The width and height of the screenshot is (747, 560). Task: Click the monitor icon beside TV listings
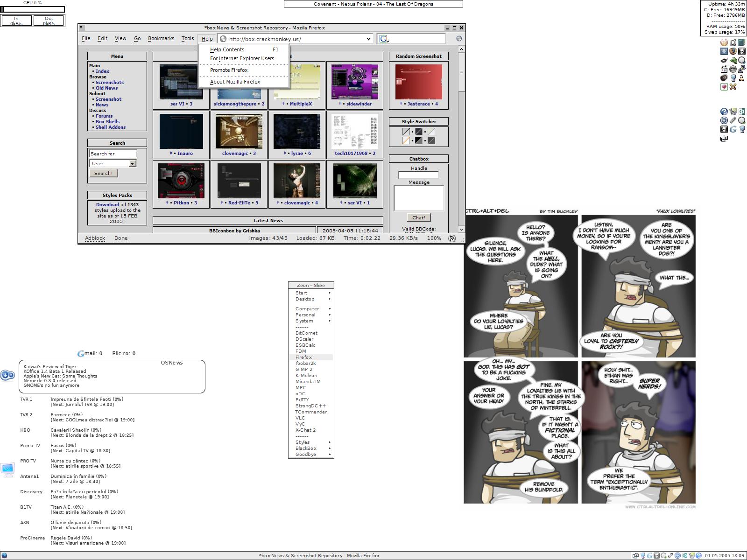7,469
